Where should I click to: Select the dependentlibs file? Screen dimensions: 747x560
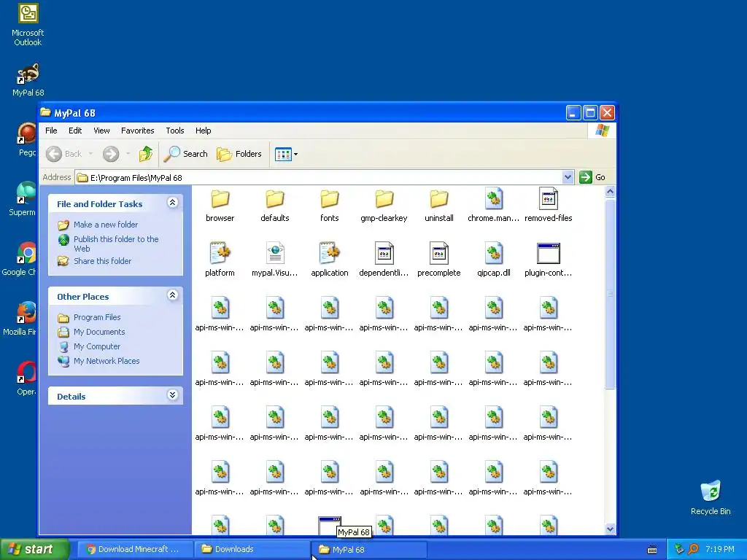click(x=384, y=260)
